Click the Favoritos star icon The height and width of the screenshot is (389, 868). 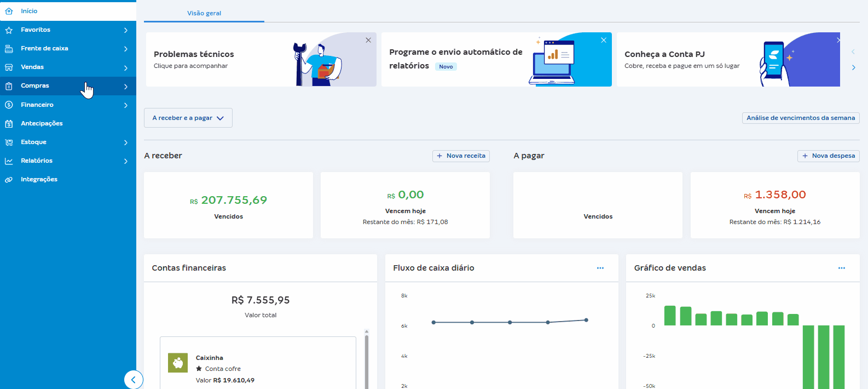point(9,30)
